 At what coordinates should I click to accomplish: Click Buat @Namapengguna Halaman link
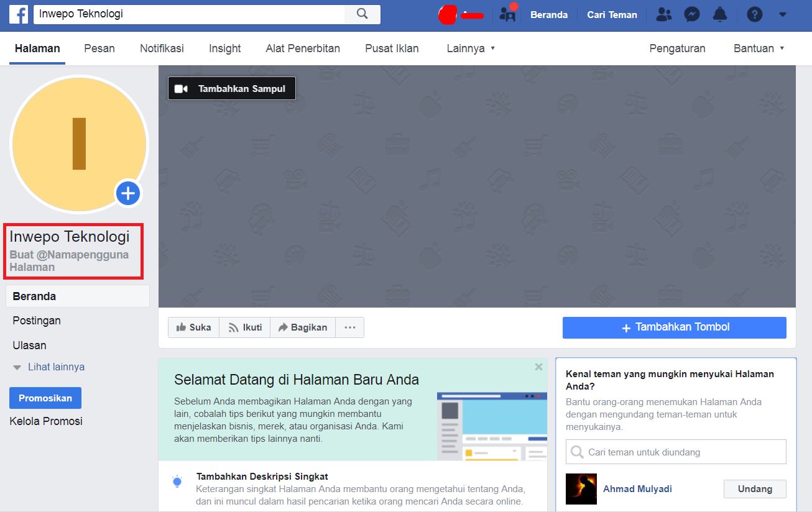click(x=69, y=261)
